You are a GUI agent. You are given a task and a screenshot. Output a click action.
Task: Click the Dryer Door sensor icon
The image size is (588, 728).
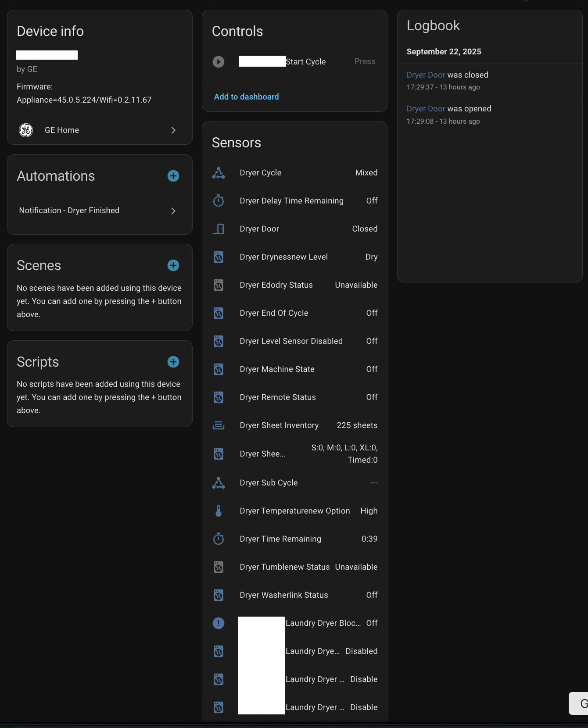point(219,229)
